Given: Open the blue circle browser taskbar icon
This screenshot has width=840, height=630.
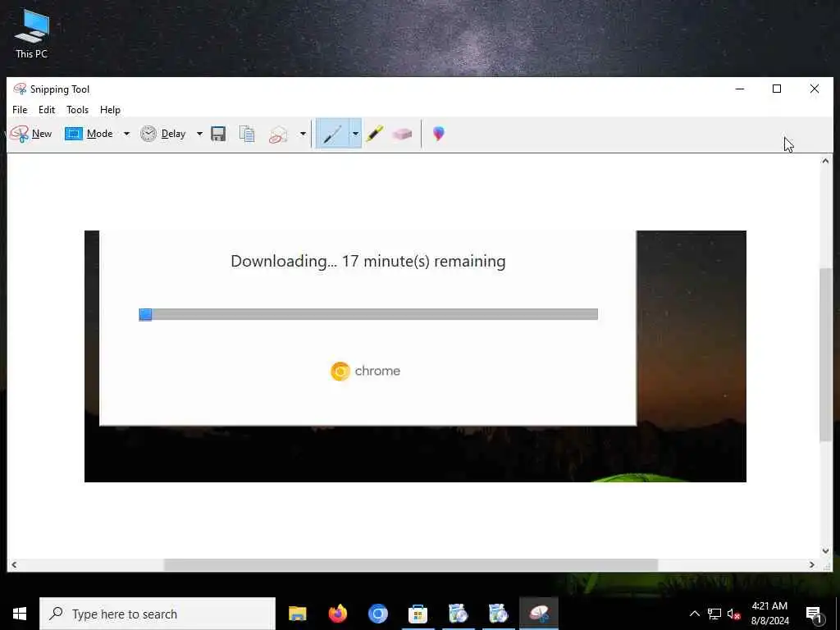Looking at the screenshot, I should pyautogui.click(x=377, y=614).
